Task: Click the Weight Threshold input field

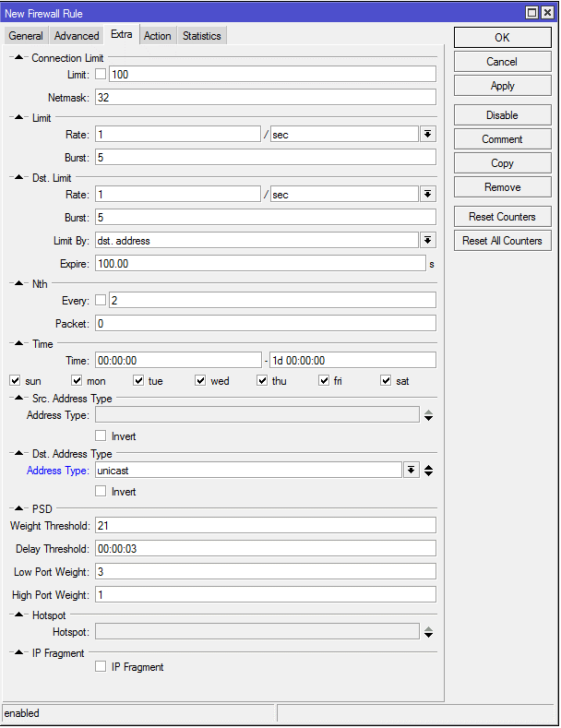Action: coord(265,525)
